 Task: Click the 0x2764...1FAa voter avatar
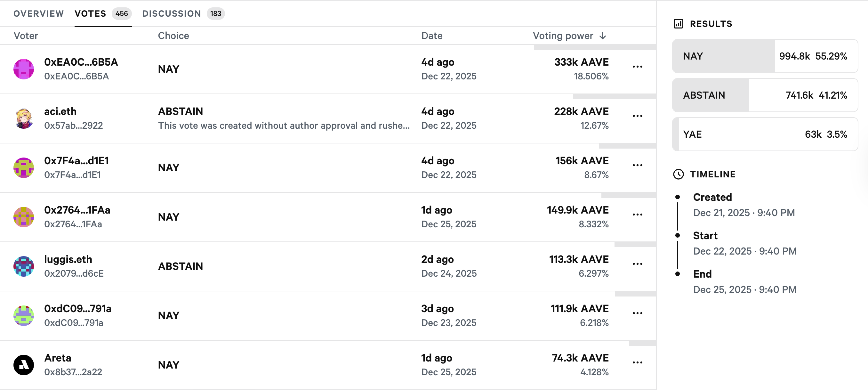pyautogui.click(x=24, y=217)
